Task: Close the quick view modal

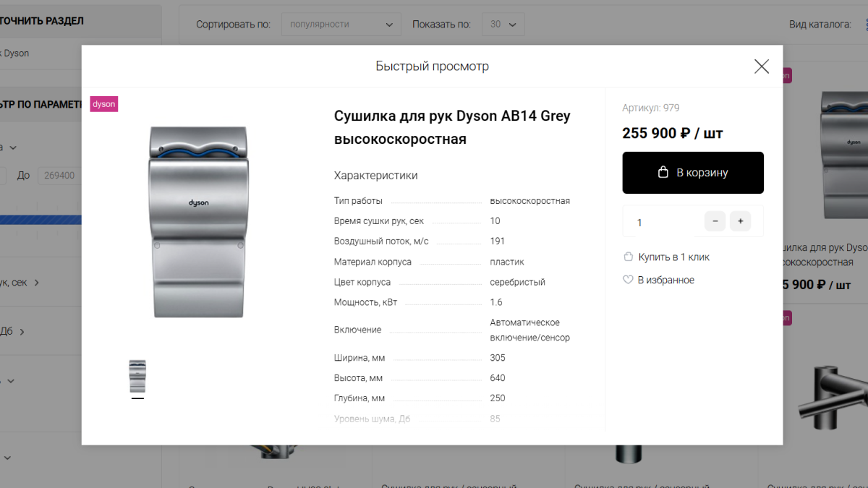Action: coord(761,67)
